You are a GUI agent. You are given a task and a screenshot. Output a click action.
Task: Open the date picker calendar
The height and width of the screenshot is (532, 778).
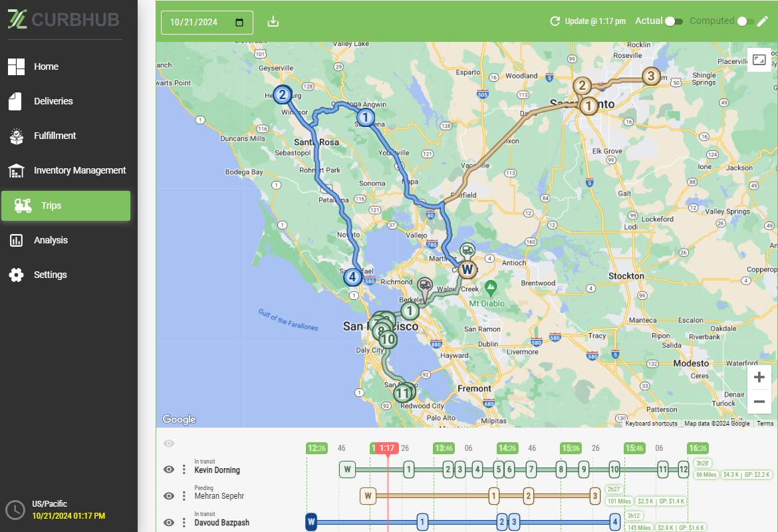tap(240, 22)
